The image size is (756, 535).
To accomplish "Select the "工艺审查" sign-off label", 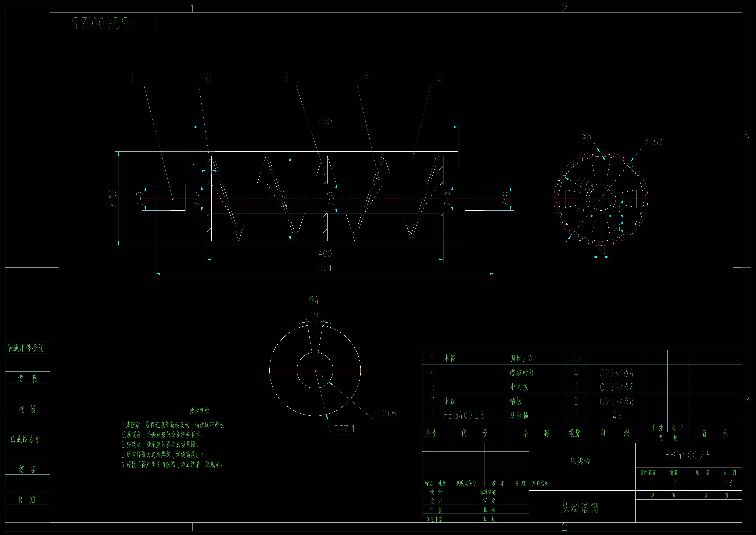I will 435,519.
